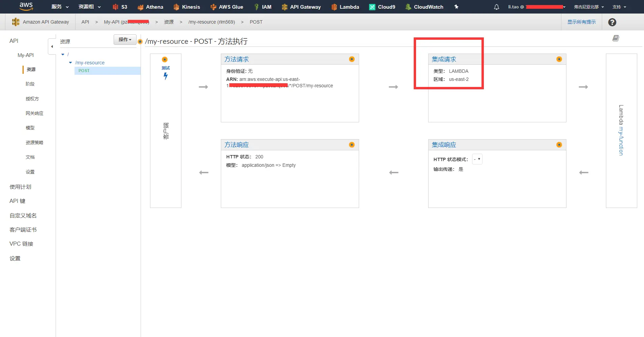Go to 模型 in the sidebar
The image size is (644, 337).
[30, 128]
